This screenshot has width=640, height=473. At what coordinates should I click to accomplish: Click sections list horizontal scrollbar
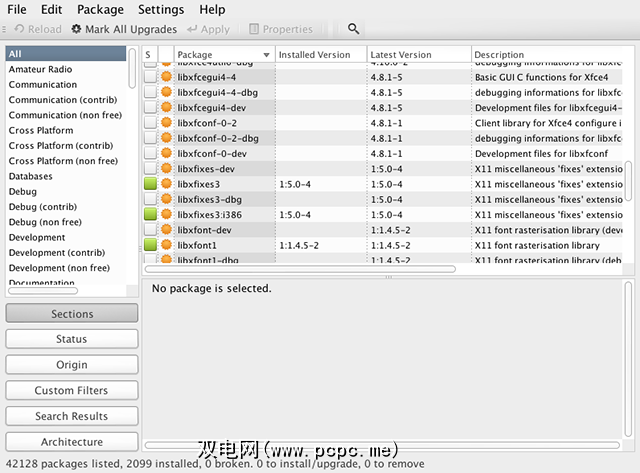(43, 291)
